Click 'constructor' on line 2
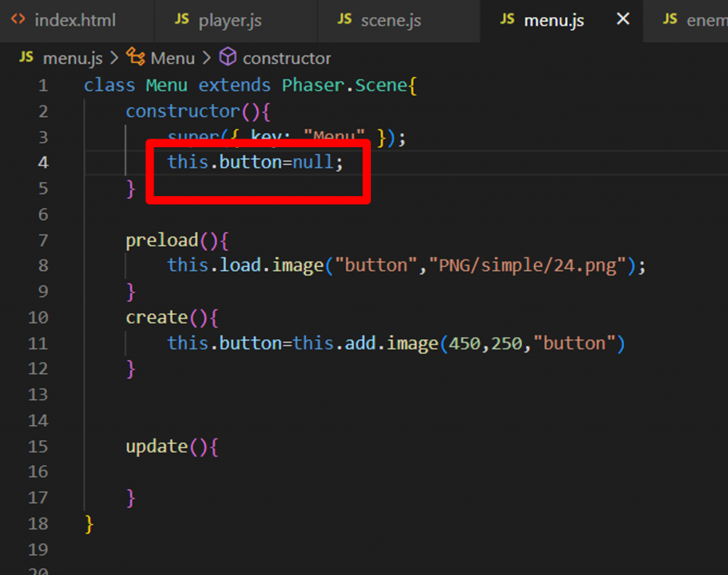Image resolution: width=728 pixels, height=575 pixels. click(183, 112)
